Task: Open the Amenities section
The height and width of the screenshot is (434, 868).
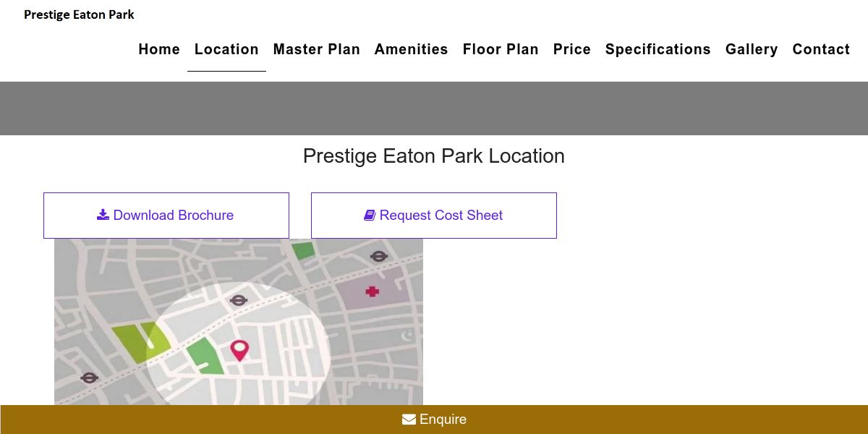Action: pyautogui.click(x=411, y=49)
